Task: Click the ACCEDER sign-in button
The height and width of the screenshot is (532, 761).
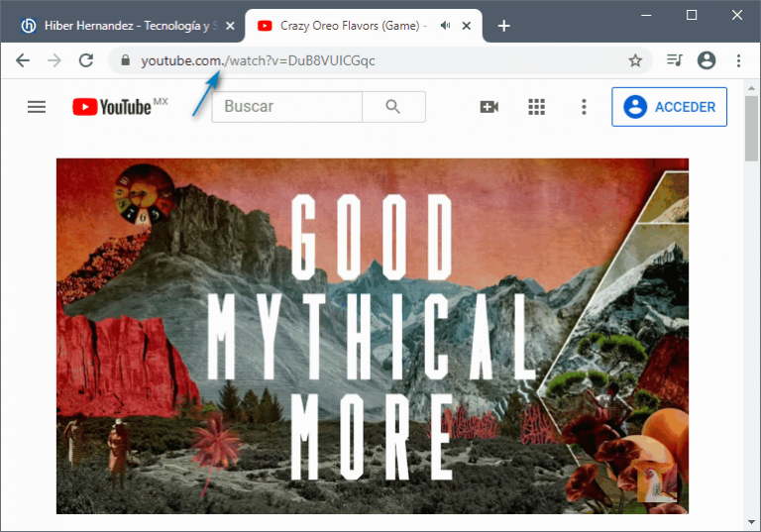Action: pos(670,107)
